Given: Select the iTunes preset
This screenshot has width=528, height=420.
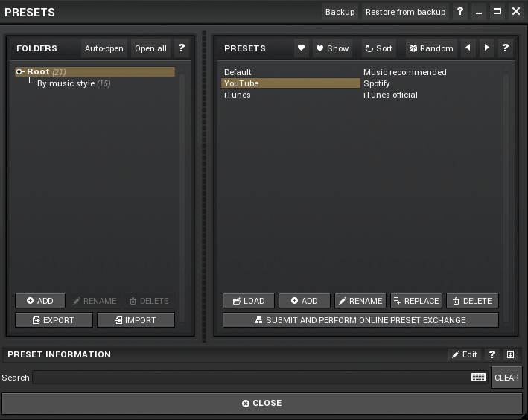Looking at the screenshot, I should coord(238,95).
